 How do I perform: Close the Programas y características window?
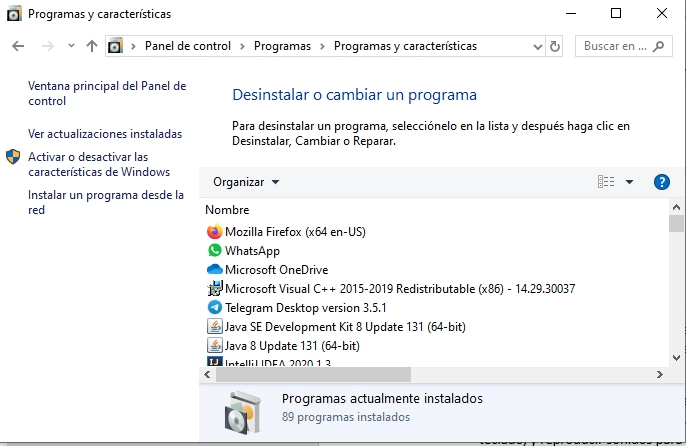click(x=662, y=14)
